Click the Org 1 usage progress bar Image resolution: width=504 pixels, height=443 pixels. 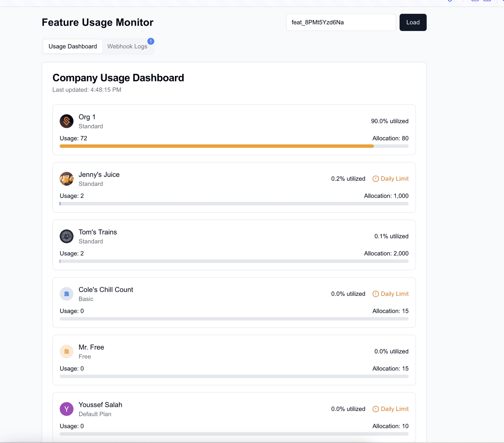coord(234,146)
